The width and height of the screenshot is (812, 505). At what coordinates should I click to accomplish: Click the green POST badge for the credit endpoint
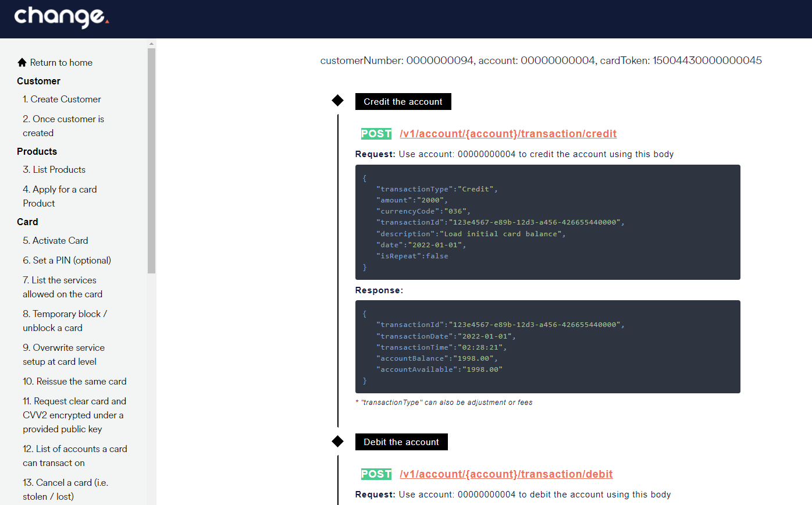[x=376, y=133]
